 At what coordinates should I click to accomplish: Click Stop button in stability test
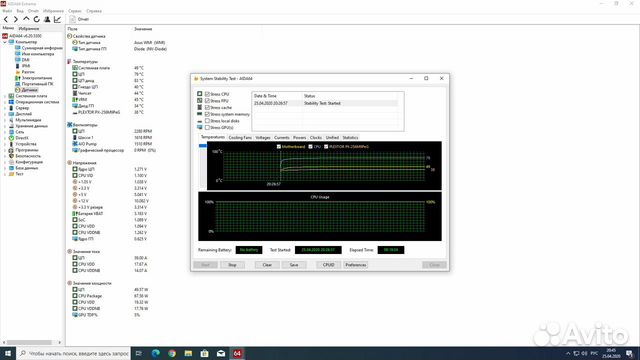click(x=232, y=265)
